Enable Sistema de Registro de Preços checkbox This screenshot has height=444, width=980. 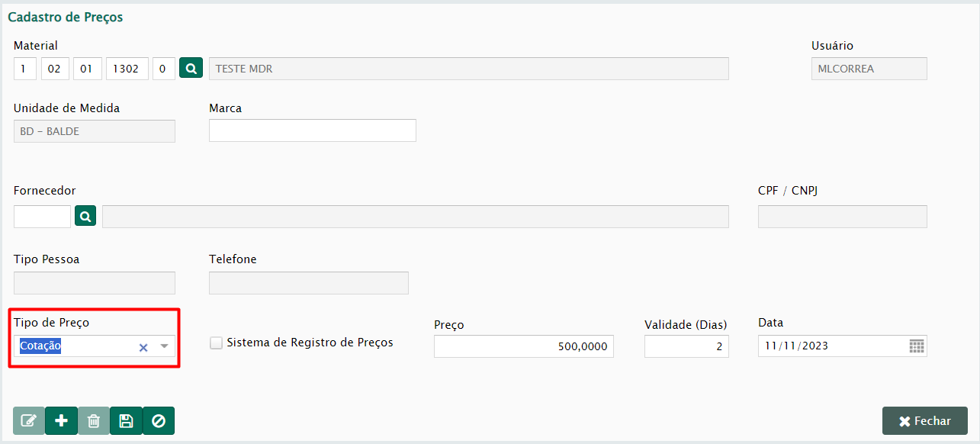[217, 343]
